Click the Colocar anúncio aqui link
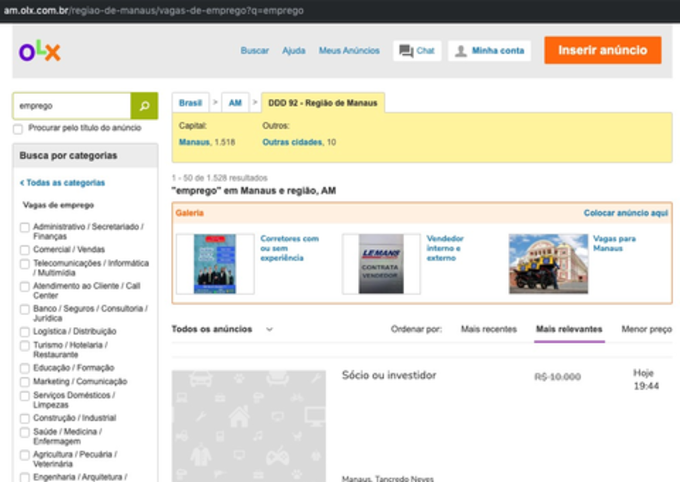 [625, 213]
